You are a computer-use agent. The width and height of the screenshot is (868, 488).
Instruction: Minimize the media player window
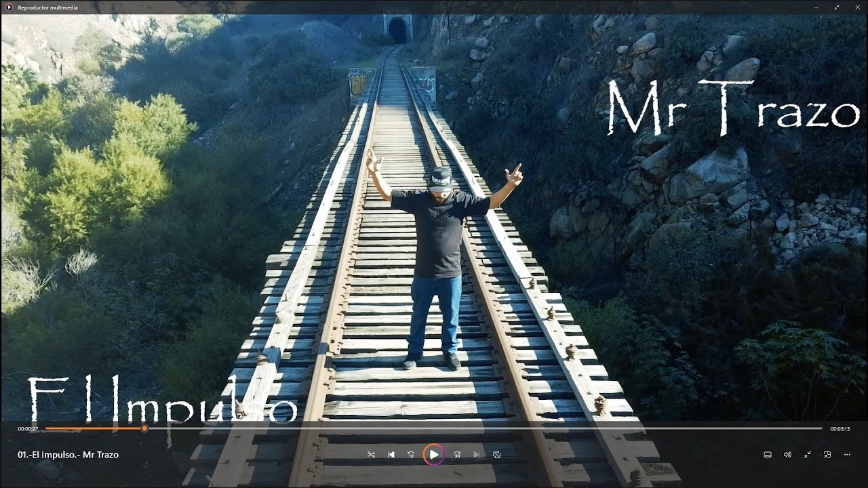(x=816, y=7)
